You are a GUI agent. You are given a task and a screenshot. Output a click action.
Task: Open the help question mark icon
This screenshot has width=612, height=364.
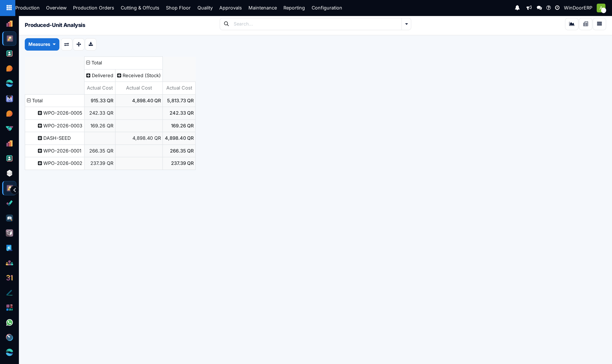pyautogui.click(x=548, y=8)
